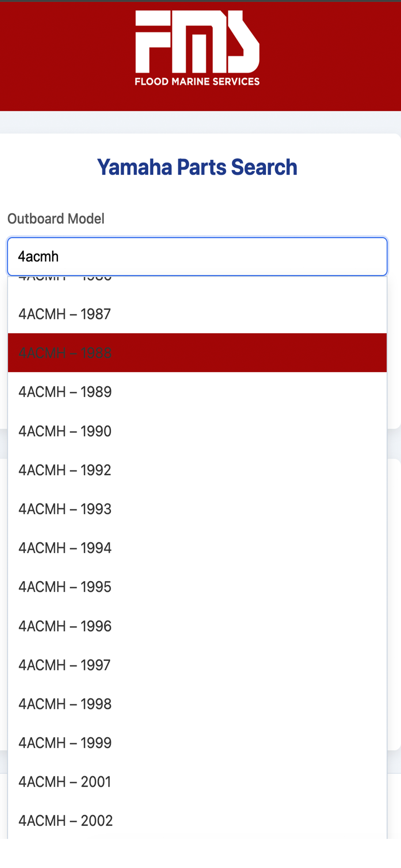Viewport: 401px width, 868px height.
Task: Pick 4ACMH – 1995 in the dropdown
Action: coord(197,587)
